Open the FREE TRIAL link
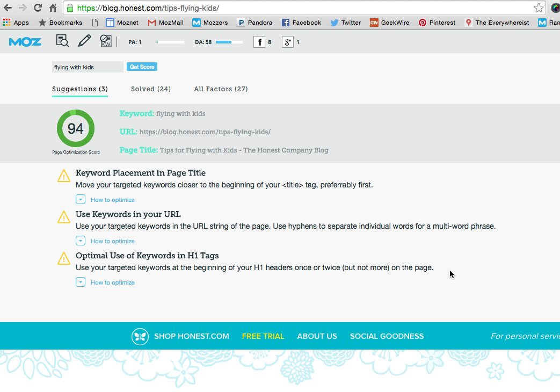The width and height of the screenshot is (560, 392). click(263, 336)
